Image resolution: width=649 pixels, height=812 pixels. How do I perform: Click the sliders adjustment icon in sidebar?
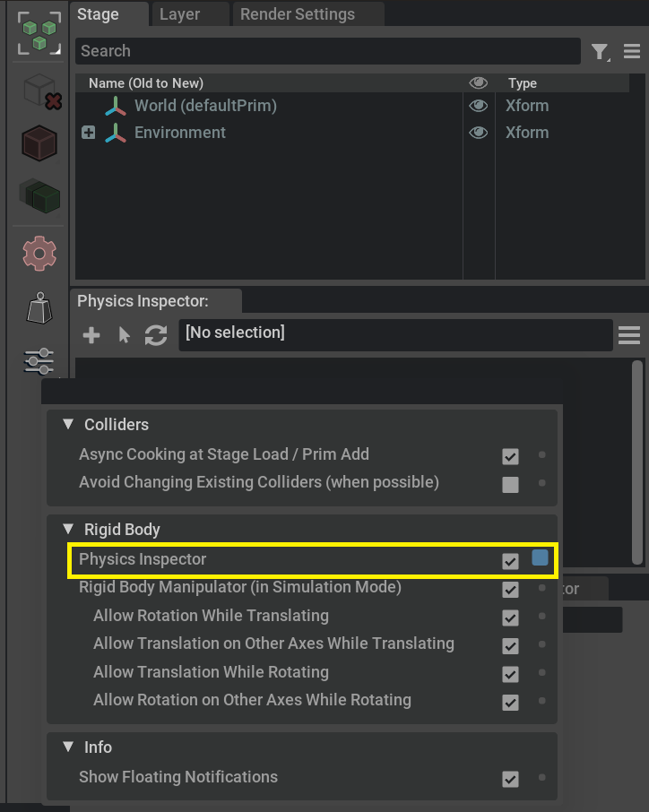(x=39, y=361)
